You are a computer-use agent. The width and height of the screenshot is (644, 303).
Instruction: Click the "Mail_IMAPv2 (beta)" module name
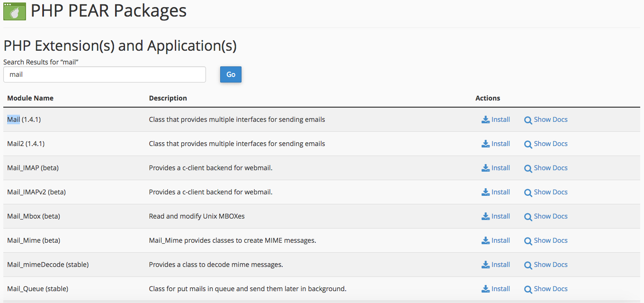[36, 192]
